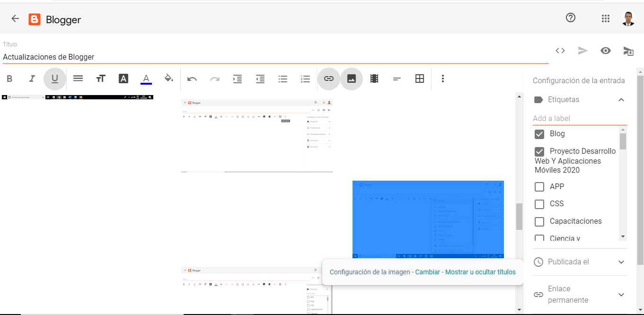This screenshot has width=644, height=315.
Task: Click the editor vertical scrollbar thumb
Action: click(x=519, y=217)
